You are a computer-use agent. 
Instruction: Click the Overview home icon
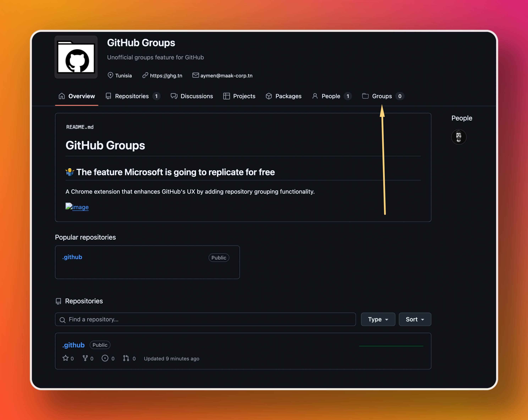point(62,96)
